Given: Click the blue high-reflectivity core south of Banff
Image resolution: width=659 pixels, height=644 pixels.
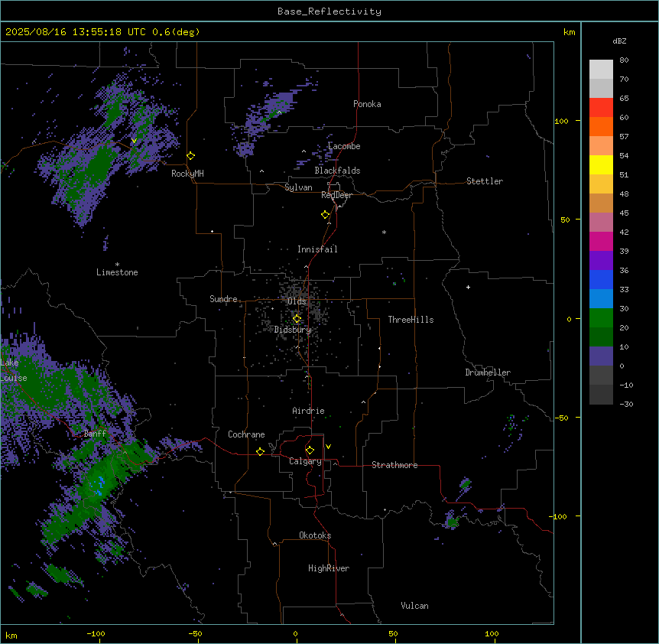Looking at the screenshot, I should [x=100, y=485].
